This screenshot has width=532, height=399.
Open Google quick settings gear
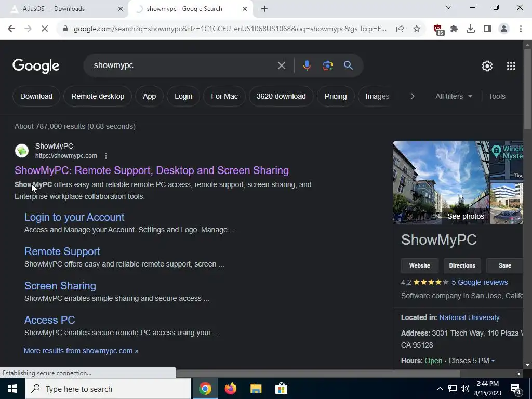pos(487,66)
